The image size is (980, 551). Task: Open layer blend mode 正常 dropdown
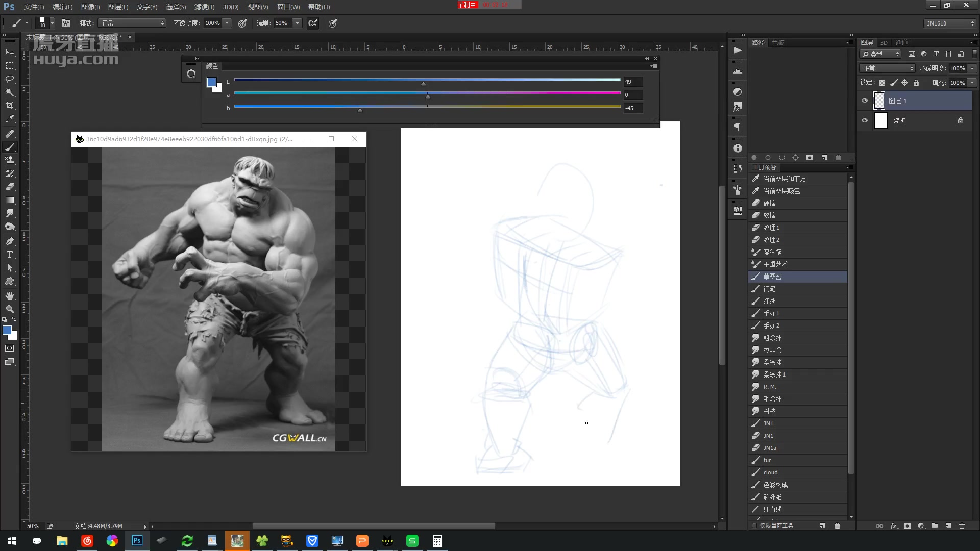888,68
